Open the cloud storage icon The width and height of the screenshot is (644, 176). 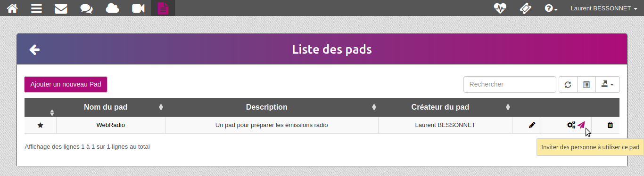point(112,8)
